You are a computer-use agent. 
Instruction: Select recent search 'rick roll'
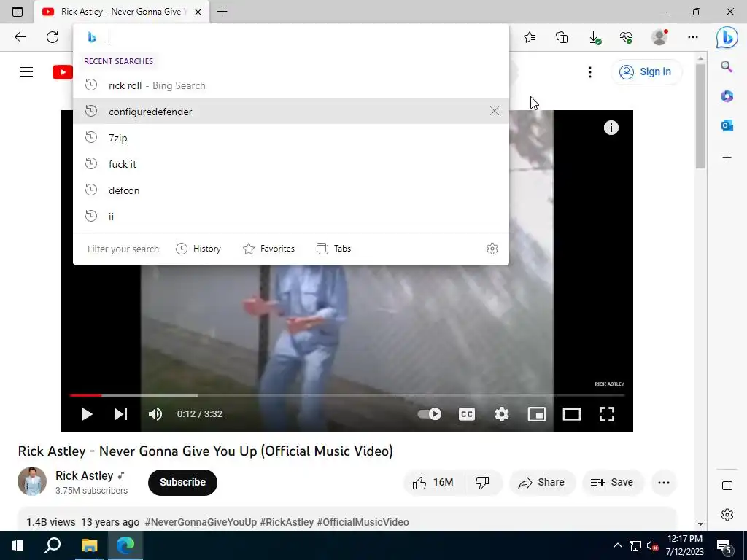click(x=291, y=85)
